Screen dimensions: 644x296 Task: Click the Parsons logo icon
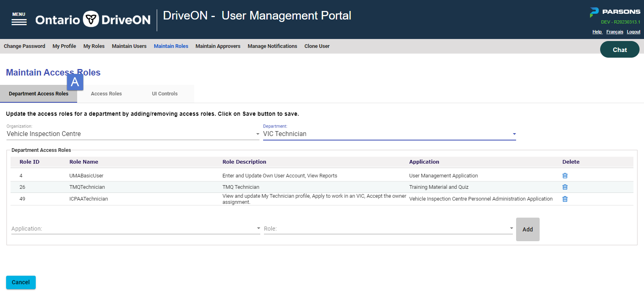coord(594,12)
